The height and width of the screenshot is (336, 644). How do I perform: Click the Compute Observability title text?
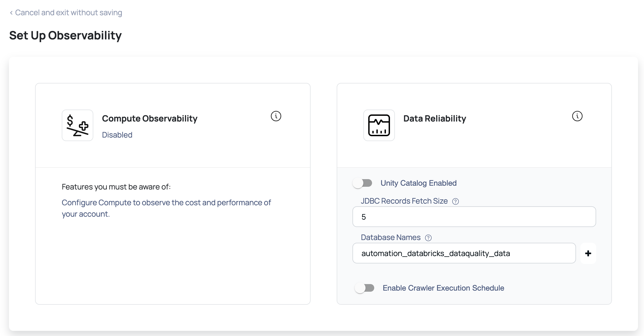(x=150, y=119)
